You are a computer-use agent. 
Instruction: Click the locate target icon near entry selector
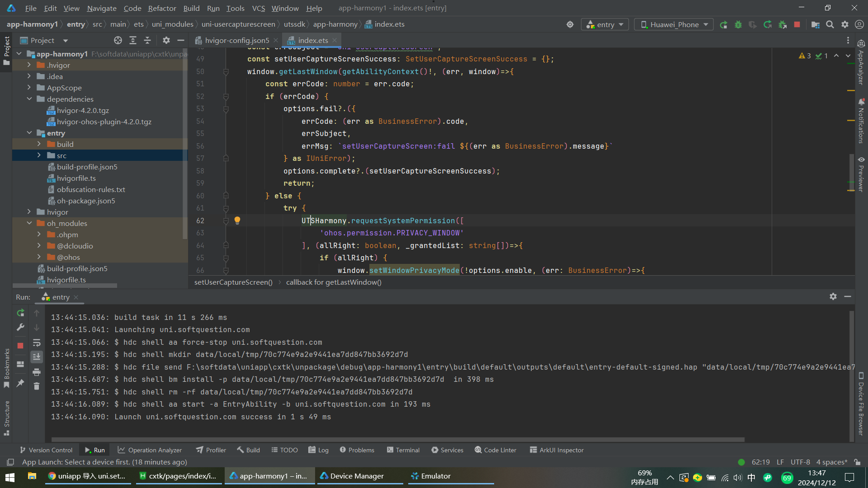(570, 24)
